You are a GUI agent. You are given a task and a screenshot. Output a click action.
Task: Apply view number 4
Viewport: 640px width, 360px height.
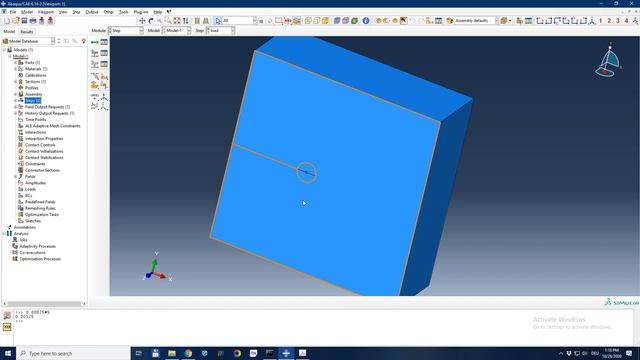click(626, 20)
